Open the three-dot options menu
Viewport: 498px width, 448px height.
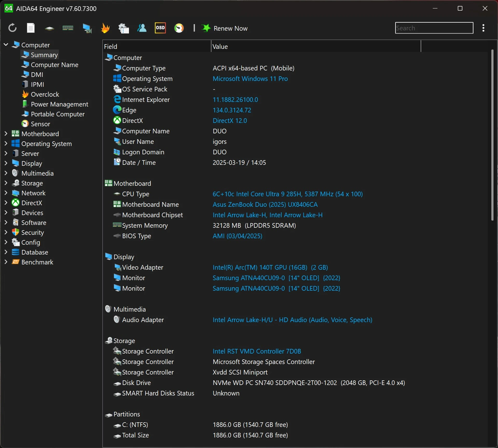[x=483, y=28]
